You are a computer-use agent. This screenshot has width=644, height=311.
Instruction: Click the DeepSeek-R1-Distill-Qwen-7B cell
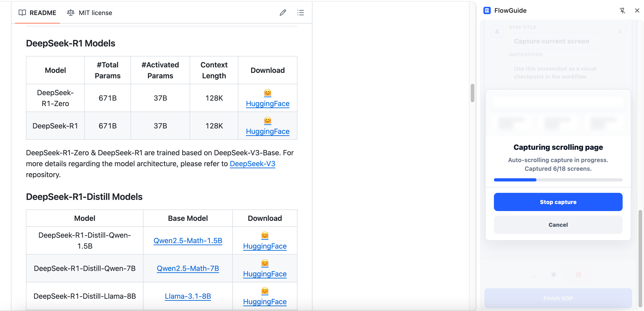point(85,268)
